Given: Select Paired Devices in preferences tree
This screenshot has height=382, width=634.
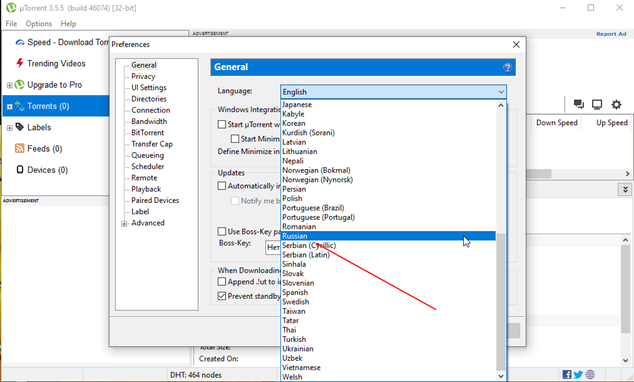Looking at the screenshot, I should point(155,200).
